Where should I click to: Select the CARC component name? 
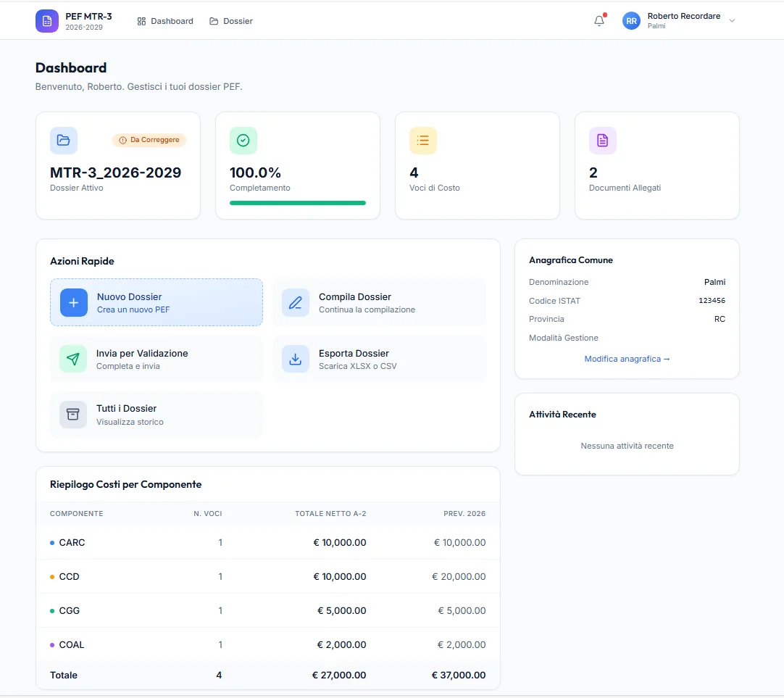click(x=72, y=542)
